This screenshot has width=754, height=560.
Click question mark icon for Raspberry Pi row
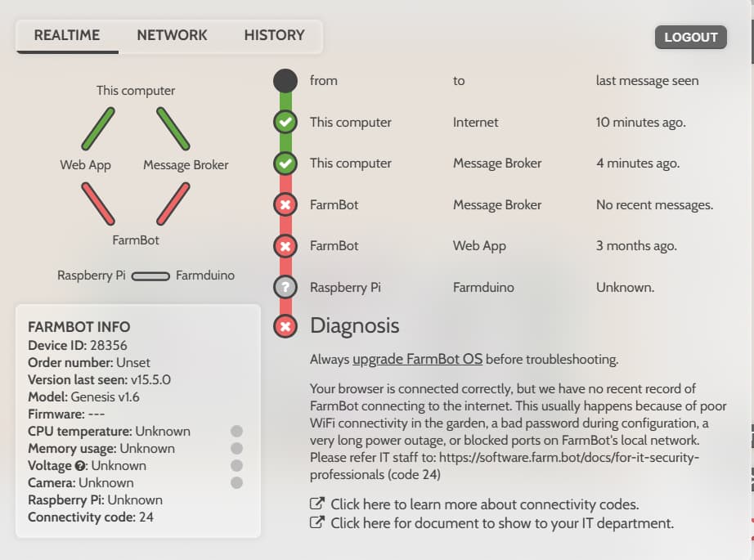pos(285,287)
